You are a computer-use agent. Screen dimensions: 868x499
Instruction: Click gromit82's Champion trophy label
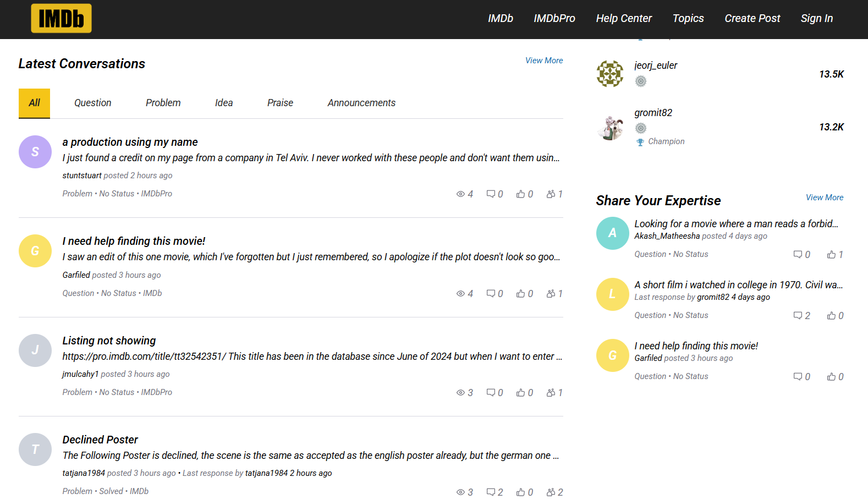(x=661, y=141)
